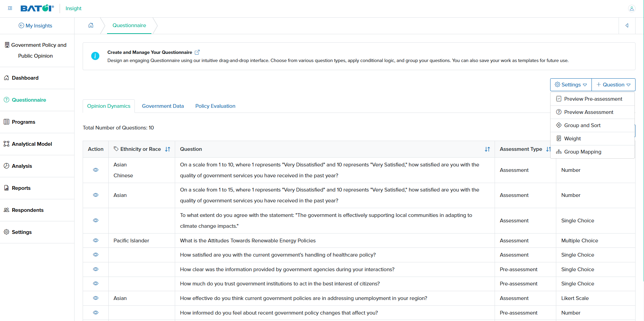The image size is (644, 321).
Task: Click the BATOI logo
Action: (37, 8)
